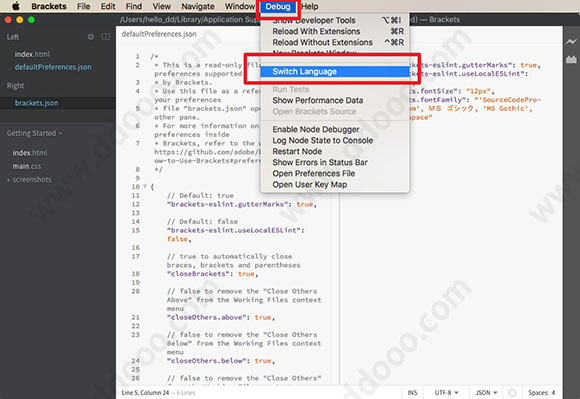This screenshot has width=580, height=399.
Task: Open the UTF-8 encoding dropdown
Action: [x=446, y=392]
